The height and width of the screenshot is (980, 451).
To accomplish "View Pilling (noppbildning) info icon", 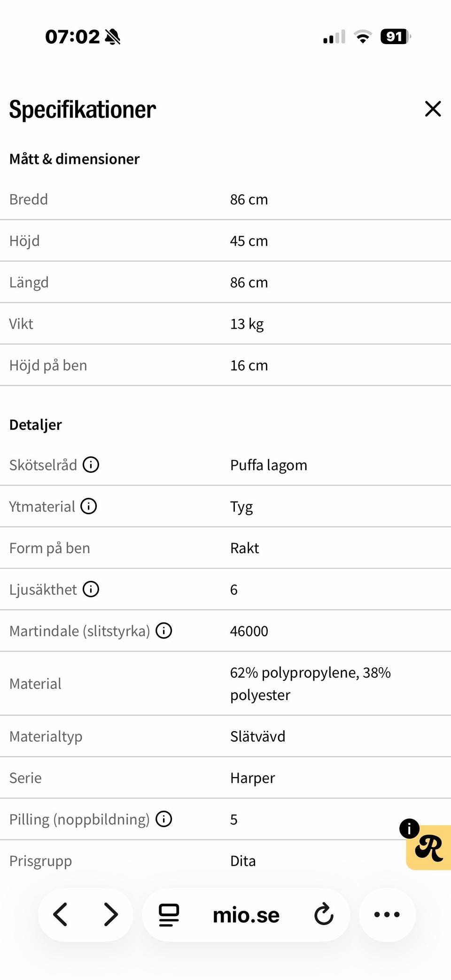I will (x=163, y=819).
